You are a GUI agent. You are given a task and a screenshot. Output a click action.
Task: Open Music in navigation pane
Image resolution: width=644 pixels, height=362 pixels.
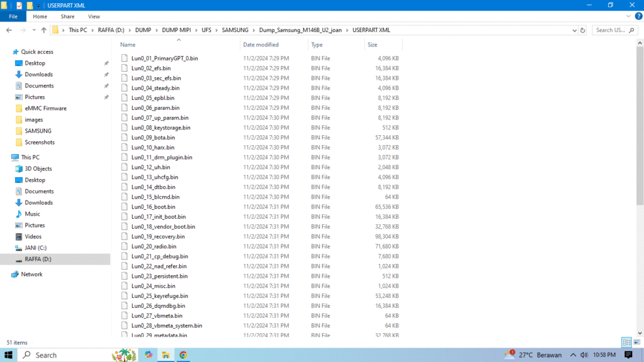point(32,214)
